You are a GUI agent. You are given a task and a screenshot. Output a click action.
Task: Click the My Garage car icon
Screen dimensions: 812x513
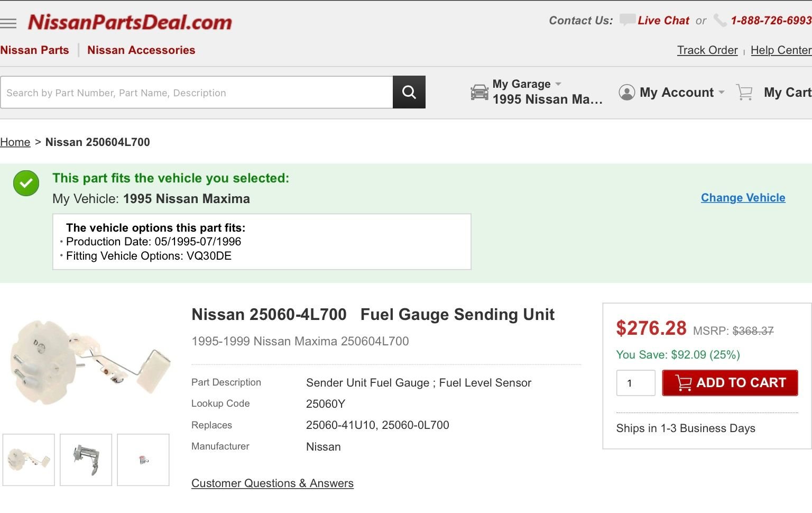[479, 92]
